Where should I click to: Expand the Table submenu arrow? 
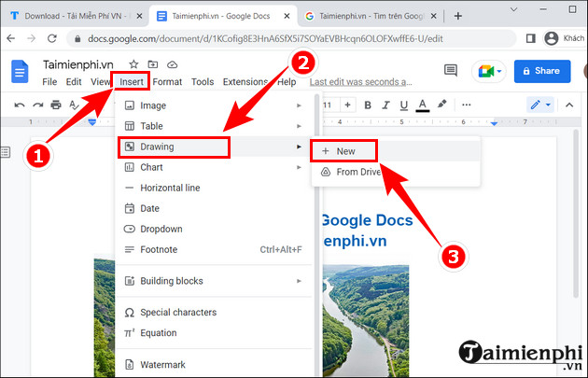point(299,126)
